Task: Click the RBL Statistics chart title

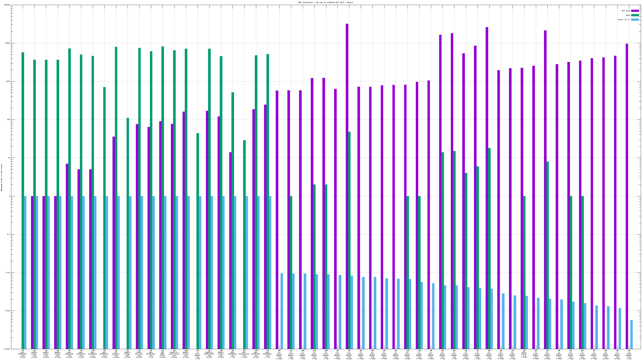Action: tap(325, 2)
